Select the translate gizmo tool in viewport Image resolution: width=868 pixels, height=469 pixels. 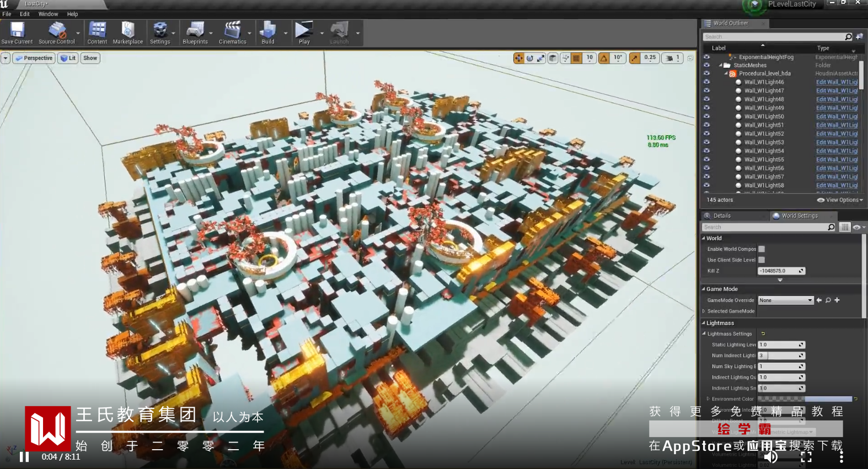tap(518, 58)
